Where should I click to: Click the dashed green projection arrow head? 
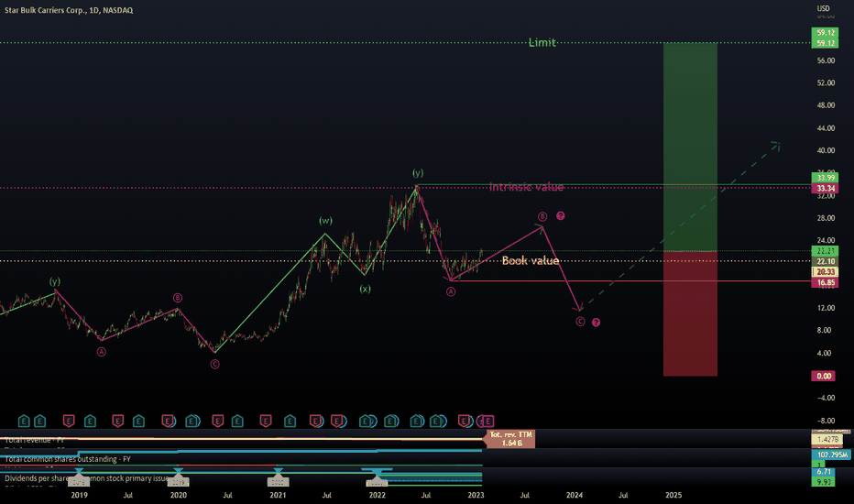click(777, 145)
